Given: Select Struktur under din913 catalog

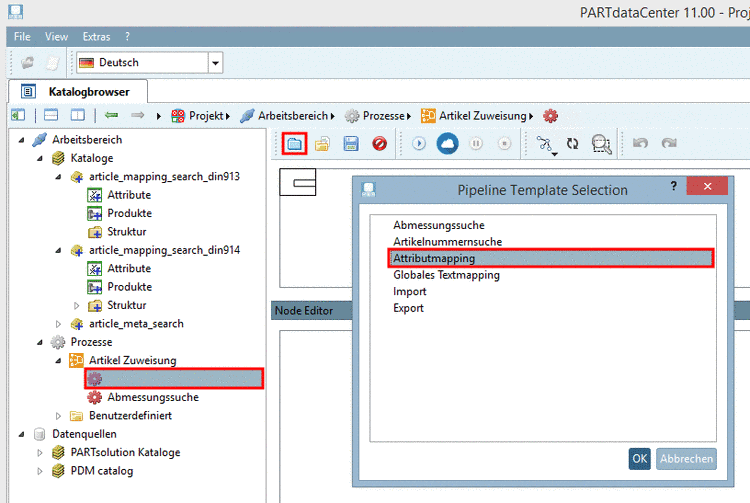Looking at the screenshot, I should (127, 232).
